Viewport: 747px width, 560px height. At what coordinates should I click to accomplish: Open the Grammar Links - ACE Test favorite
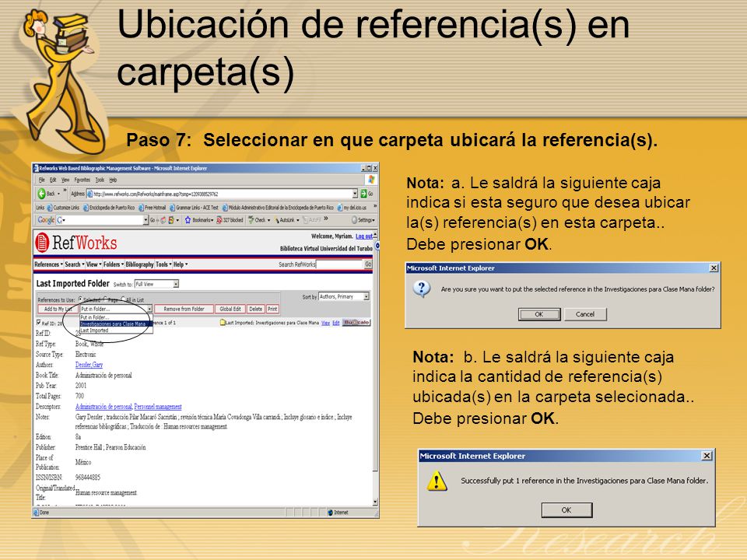coord(194,208)
